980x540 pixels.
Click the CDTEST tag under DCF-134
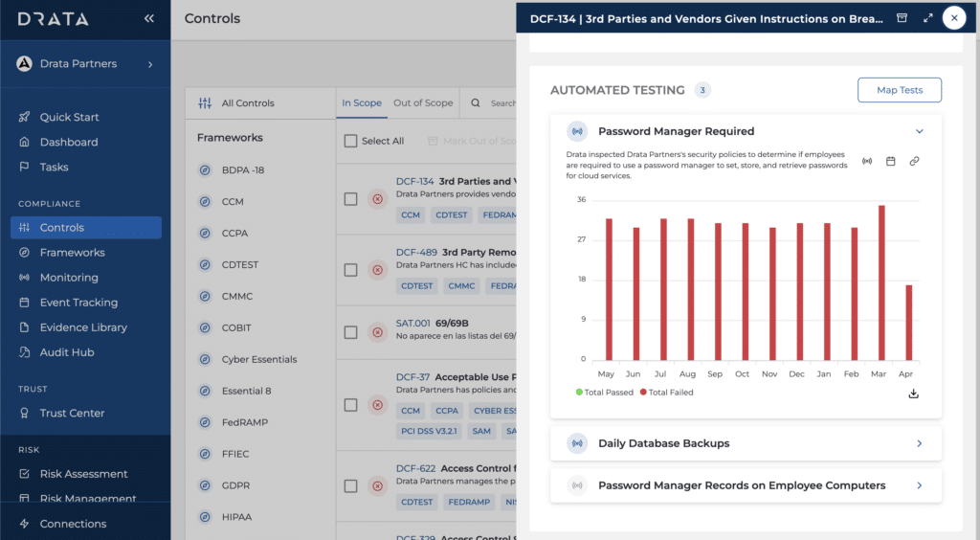pos(452,215)
